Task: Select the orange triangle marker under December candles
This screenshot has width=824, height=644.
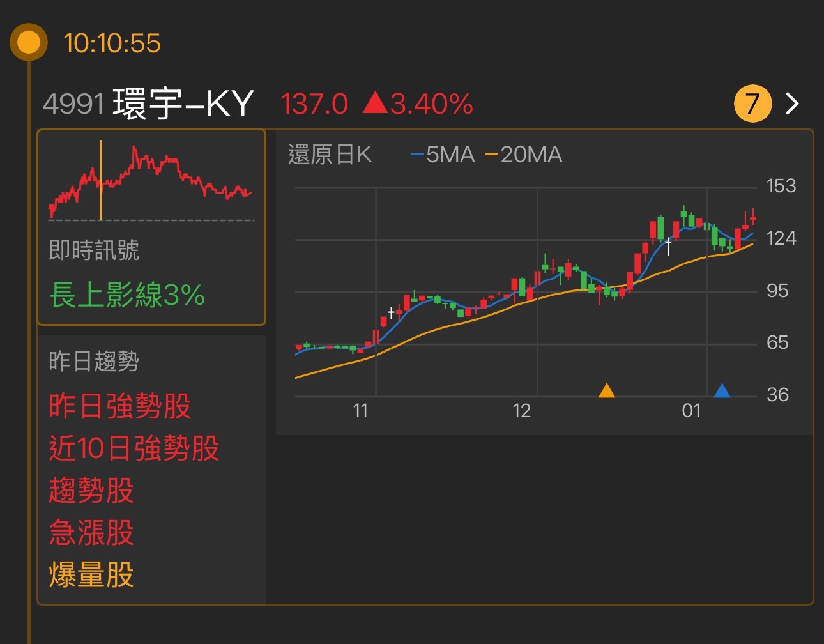Action: (x=607, y=392)
